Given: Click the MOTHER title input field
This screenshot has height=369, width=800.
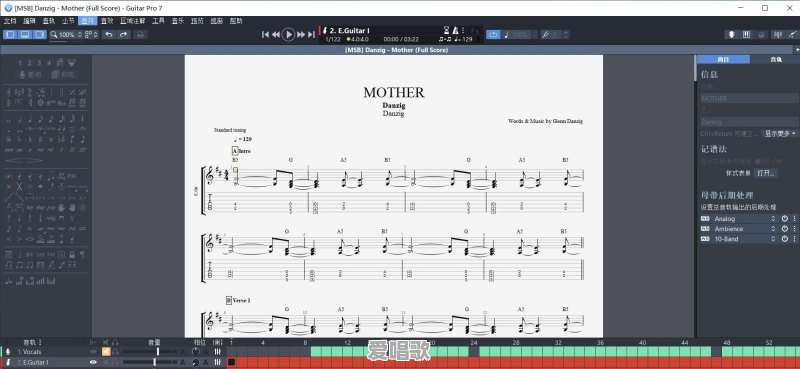Looking at the screenshot, I should click(x=749, y=98).
